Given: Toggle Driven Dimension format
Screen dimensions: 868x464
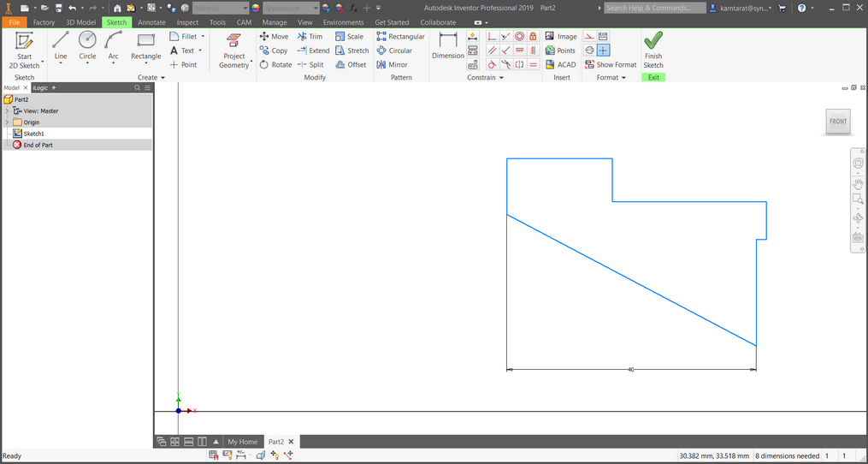Looking at the screenshot, I should (x=604, y=36).
